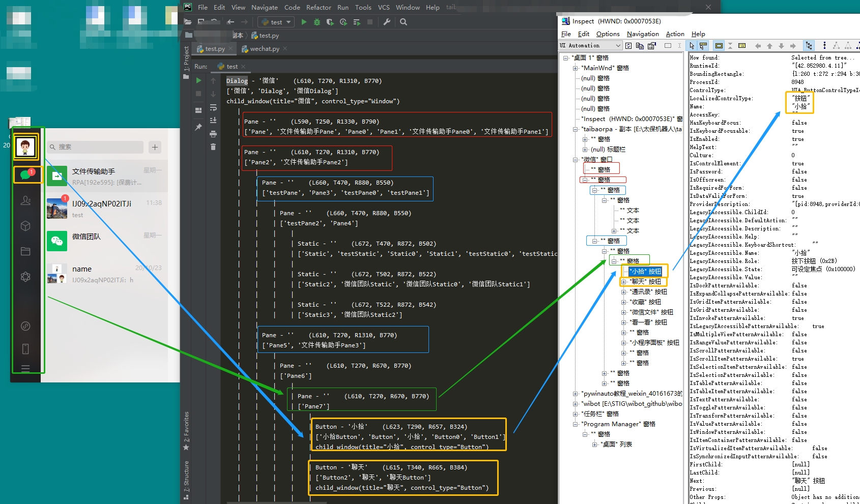The height and width of the screenshot is (504, 860).
Task: Open WeChat favorites cube icon
Action: pyautogui.click(x=25, y=226)
